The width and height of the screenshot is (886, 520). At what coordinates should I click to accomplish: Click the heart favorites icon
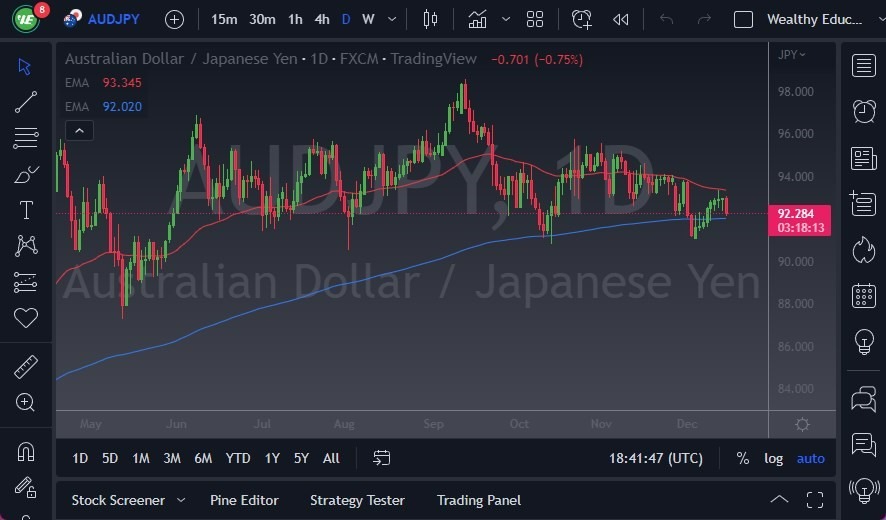[26, 318]
